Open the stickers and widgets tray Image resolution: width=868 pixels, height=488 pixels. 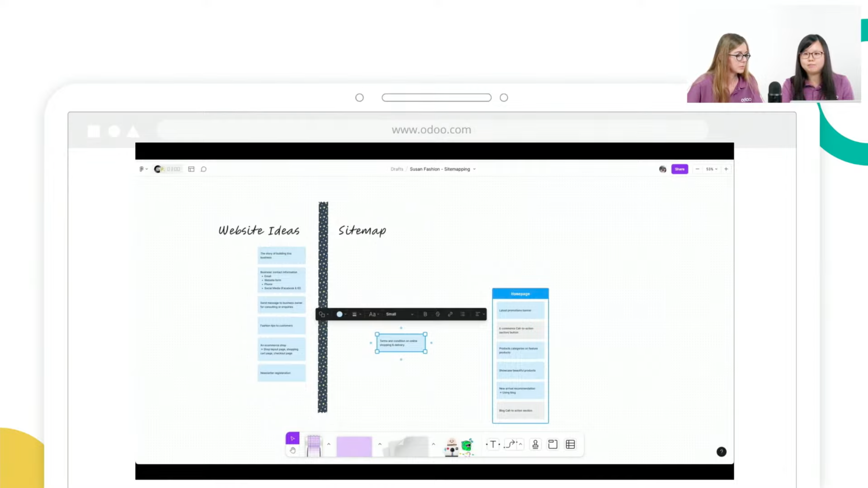click(459, 447)
